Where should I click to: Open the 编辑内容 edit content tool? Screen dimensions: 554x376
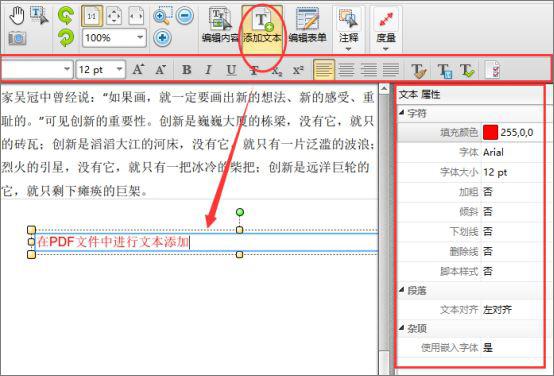(x=220, y=25)
